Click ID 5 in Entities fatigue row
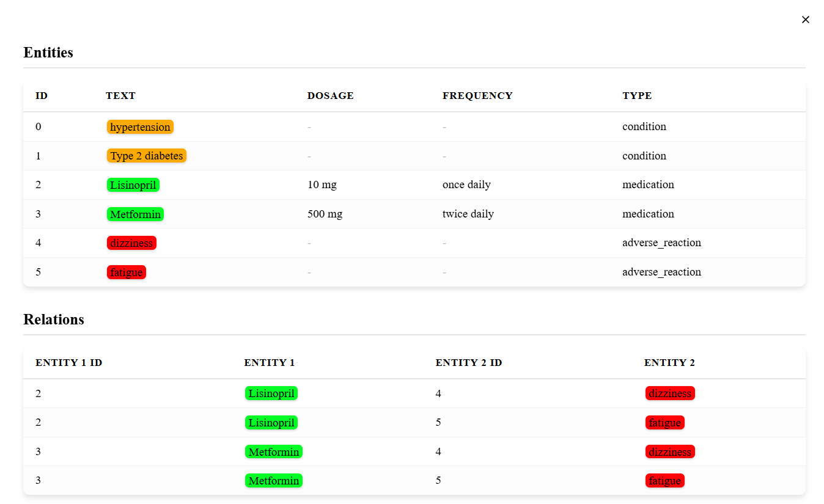This screenshot has width=824, height=504. click(x=39, y=272)
